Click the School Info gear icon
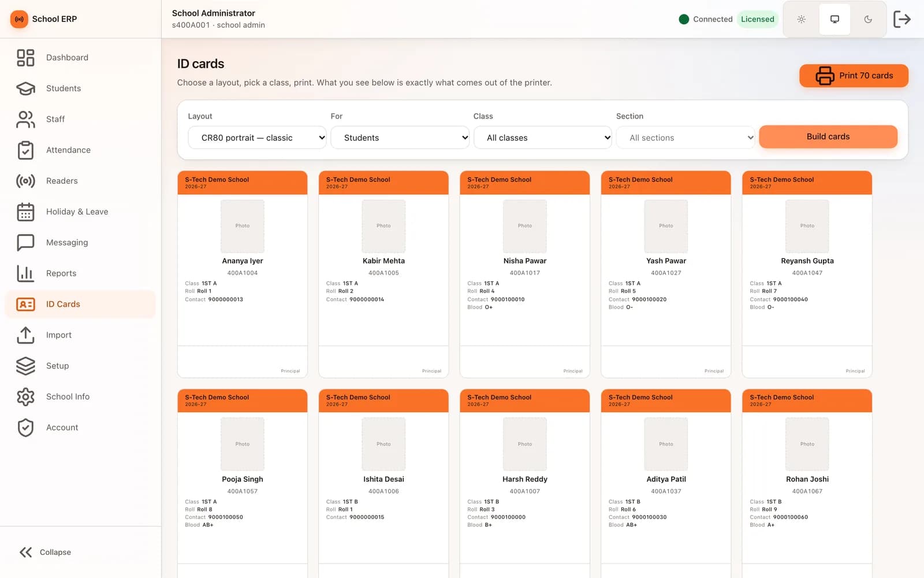Image resolution: width=924 pixels, height=578 pixels. [x=25, y=397]
